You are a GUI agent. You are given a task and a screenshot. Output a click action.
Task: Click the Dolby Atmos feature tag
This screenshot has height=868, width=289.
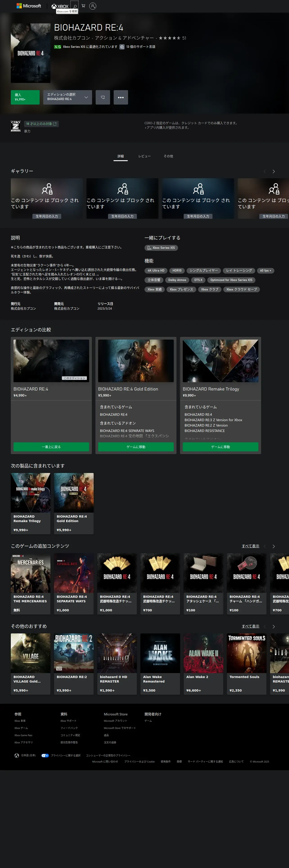[177, 280]
